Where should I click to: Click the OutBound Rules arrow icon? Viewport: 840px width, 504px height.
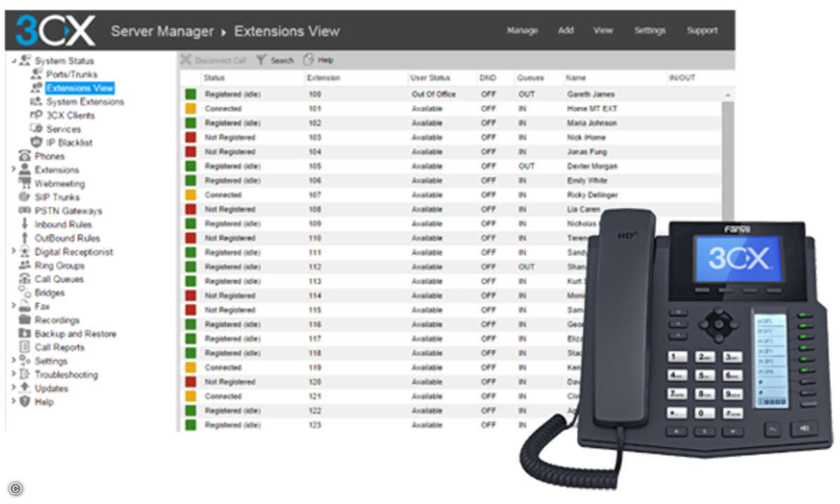click(x=25, y=238)
